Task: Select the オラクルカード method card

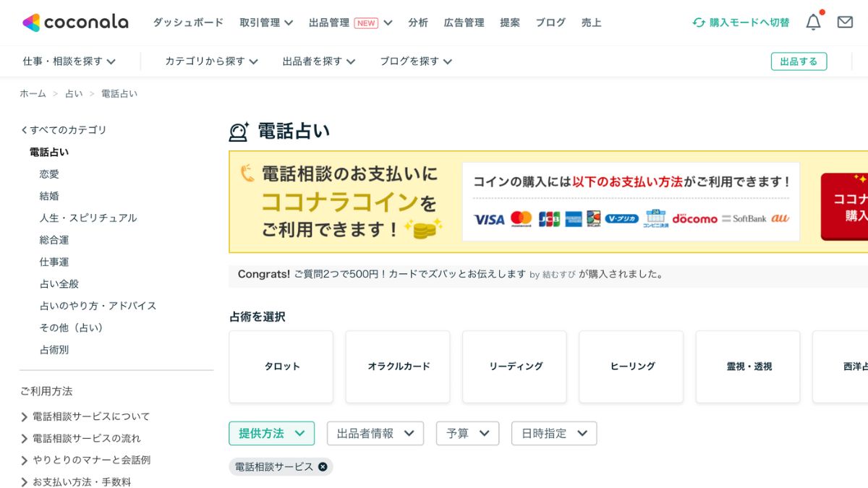Action: (398, 367)
